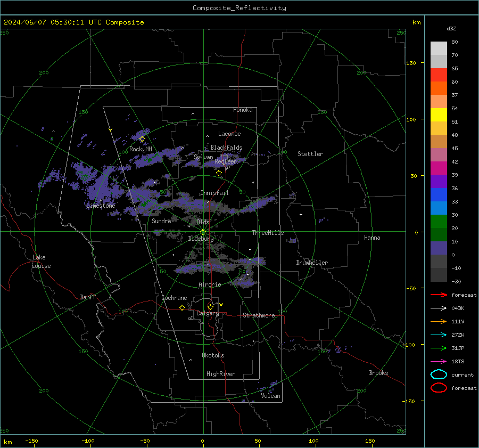Click the Limestone label
The height and width of the screenshot is (448, 479).
[101, 206]
